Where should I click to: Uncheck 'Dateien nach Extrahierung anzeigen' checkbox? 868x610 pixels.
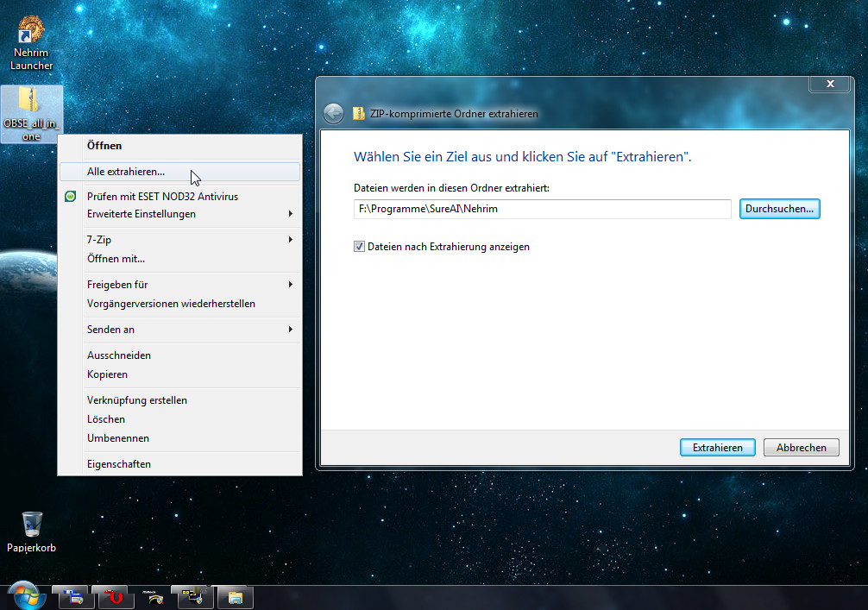[x=360, y=247]
